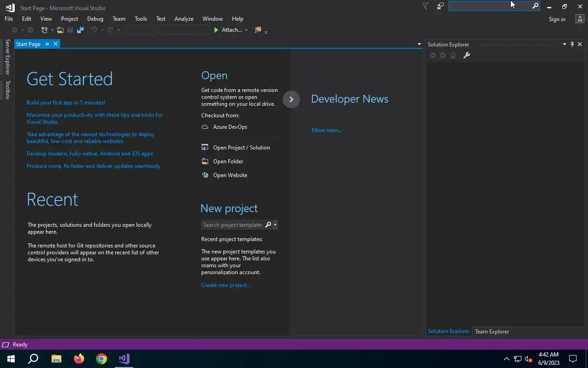
Task: Select the Solution Explorer bottom tab
Action: click(x=448, y=331)
